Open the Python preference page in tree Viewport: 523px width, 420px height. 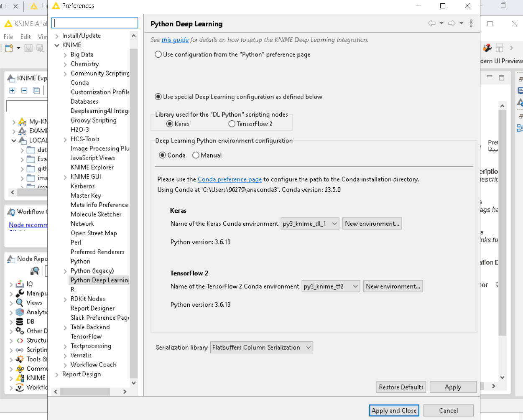click(x=80, y=261)
